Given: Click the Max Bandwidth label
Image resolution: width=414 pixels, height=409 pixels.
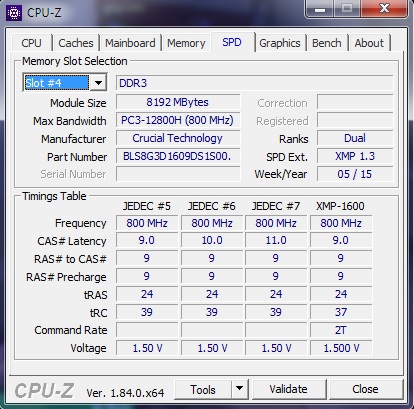Looking at the screenshot, I should [70, 121].
